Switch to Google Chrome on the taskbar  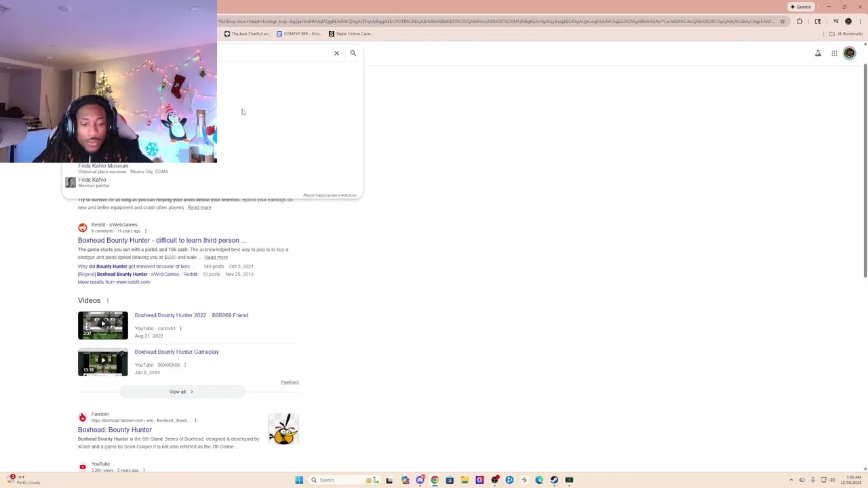point(435,480)
